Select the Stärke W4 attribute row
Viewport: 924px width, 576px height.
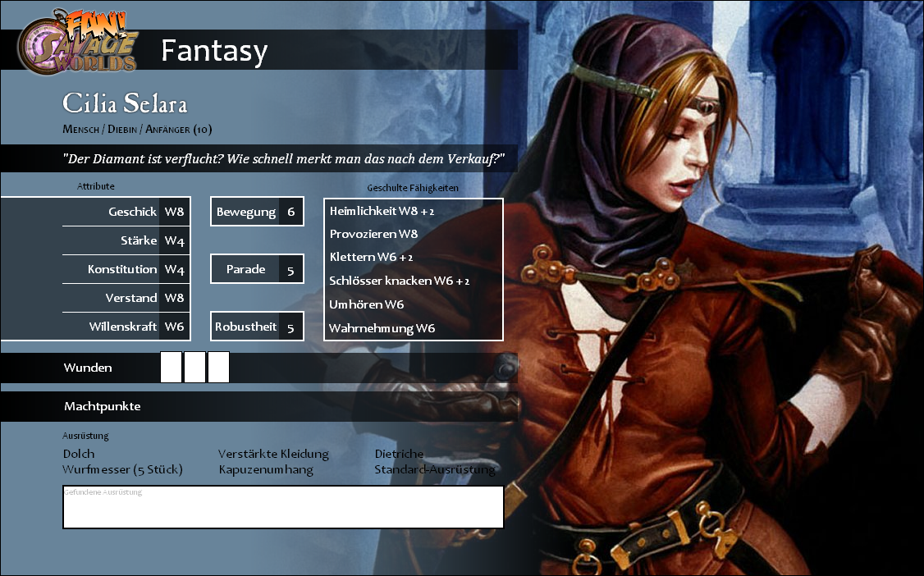[126, 240]
